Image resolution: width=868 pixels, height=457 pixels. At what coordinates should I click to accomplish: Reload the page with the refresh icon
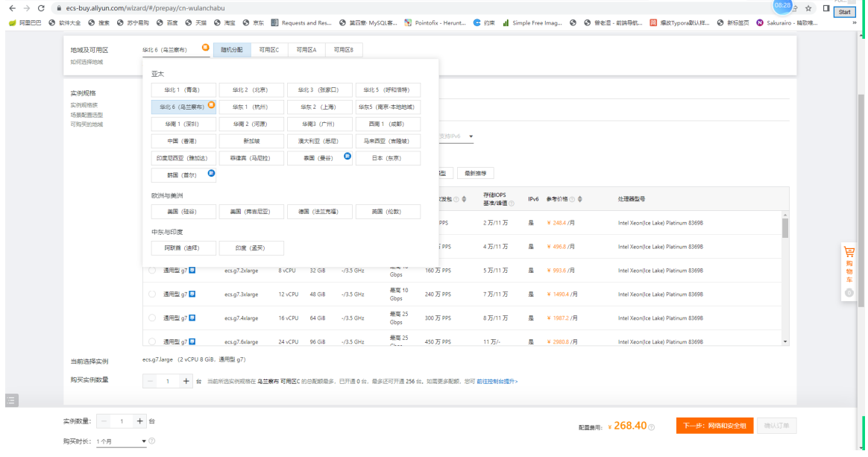point(41,8)
